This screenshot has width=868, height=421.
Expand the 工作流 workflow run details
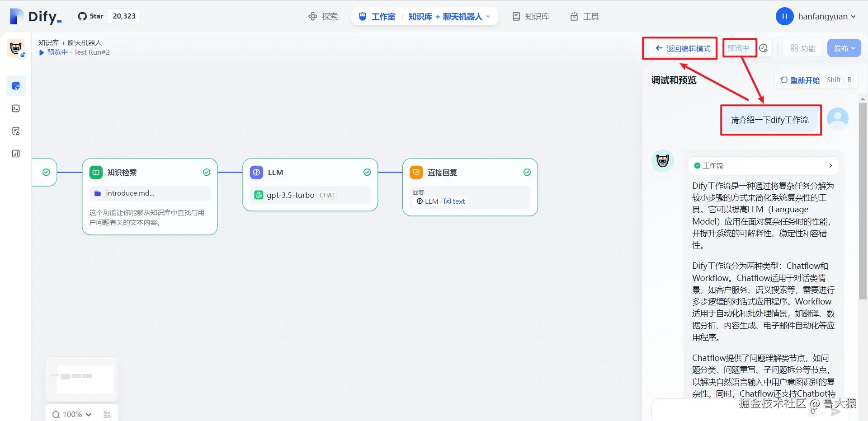pyautogui.click(x=763, y=166)
